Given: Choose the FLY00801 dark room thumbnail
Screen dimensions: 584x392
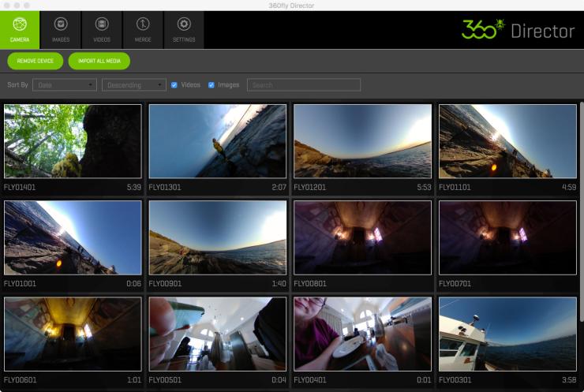Looking at the screenshot, I should point(362,237).
